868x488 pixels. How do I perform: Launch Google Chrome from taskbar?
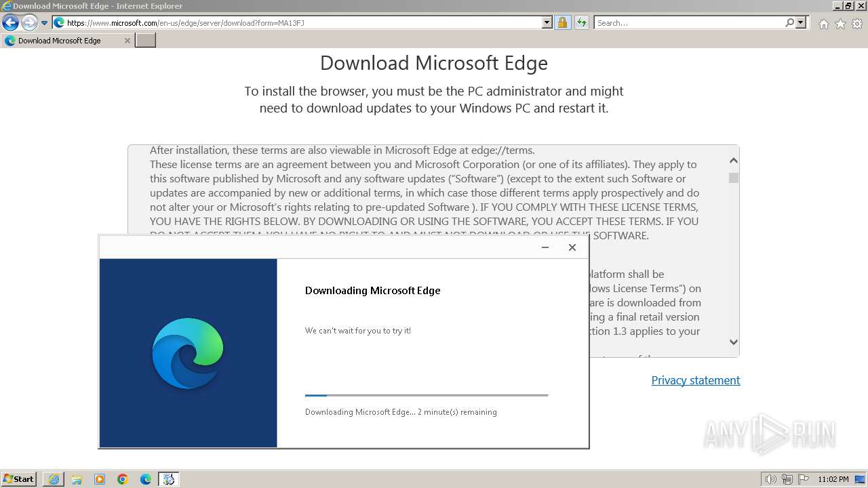123,479
